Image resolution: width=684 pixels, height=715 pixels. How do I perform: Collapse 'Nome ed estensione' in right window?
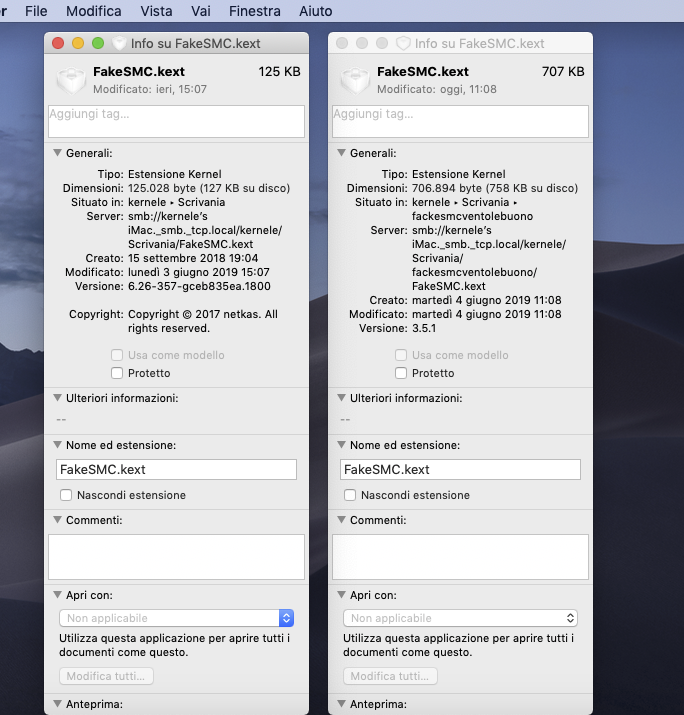(342, 445)
